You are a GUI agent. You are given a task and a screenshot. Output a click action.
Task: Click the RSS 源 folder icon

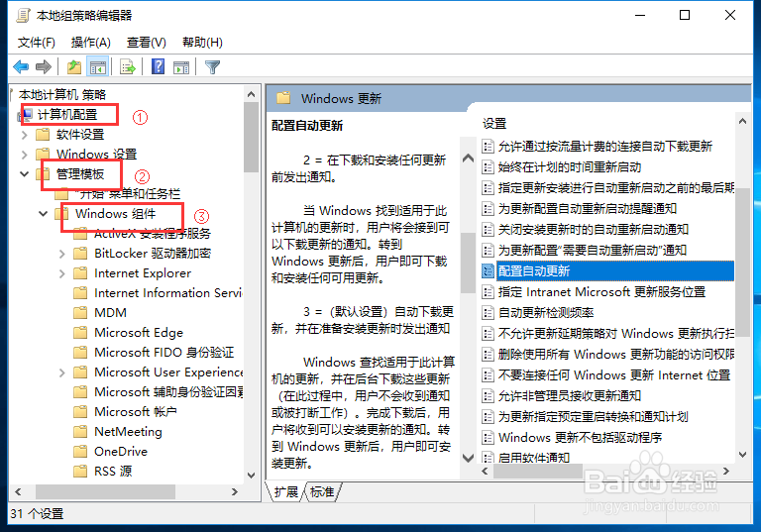80,471
